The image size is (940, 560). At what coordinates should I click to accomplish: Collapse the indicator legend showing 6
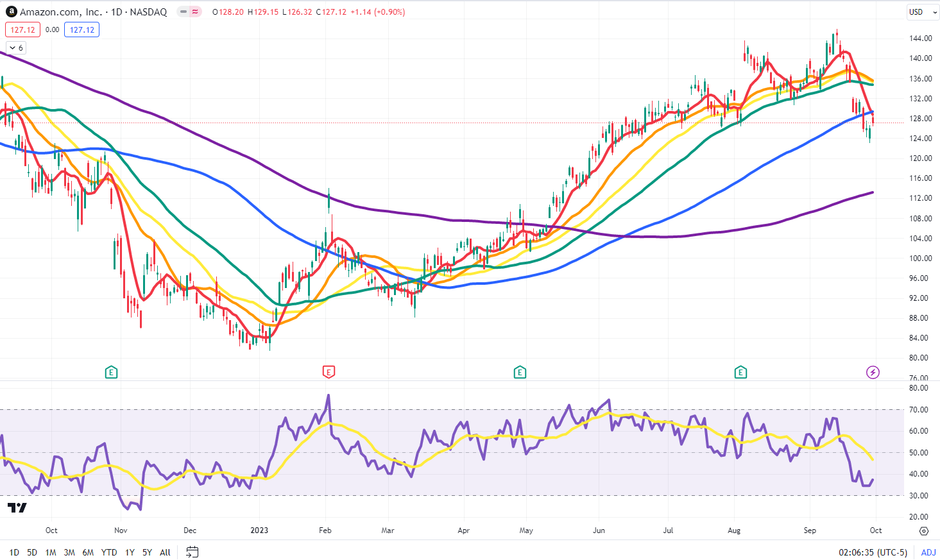(16, 47)
